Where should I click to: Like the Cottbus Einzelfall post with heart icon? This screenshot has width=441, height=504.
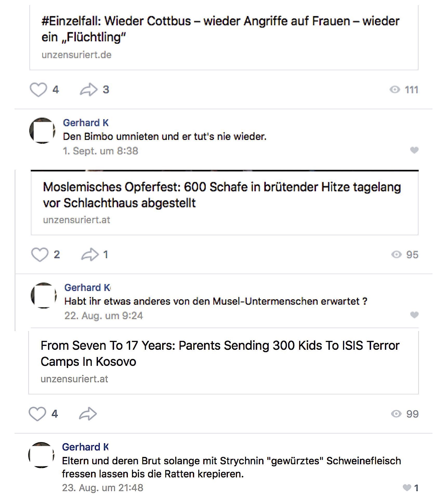click(38, 90)
